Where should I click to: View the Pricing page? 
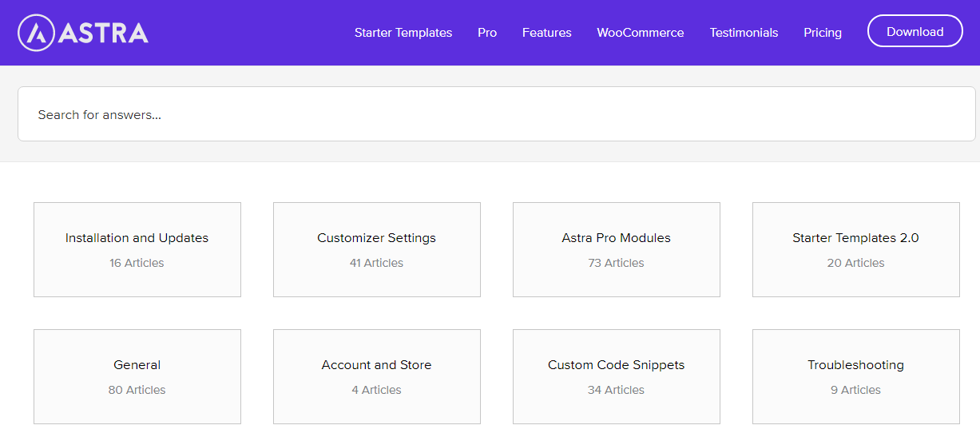click(x=823, y=33)
